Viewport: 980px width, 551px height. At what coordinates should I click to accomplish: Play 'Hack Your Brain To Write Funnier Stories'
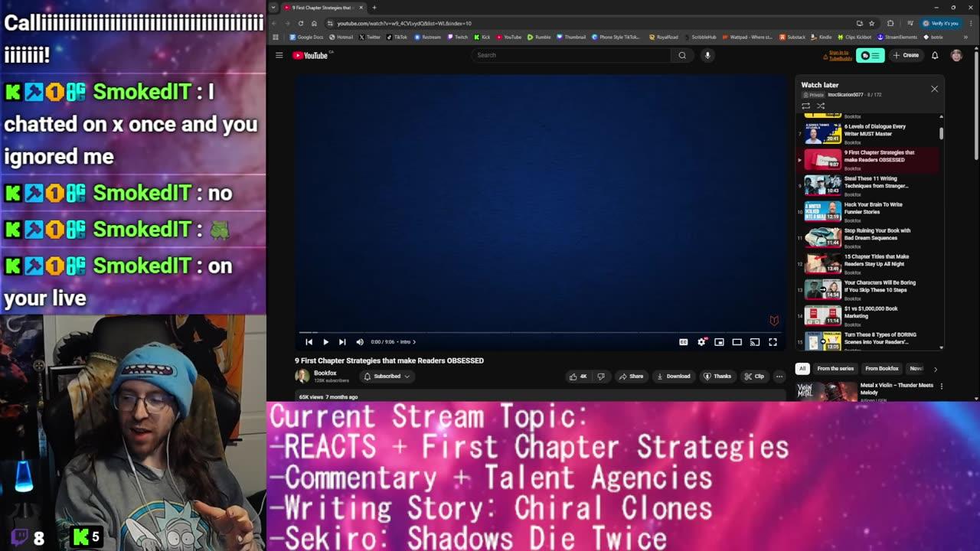click(x=868, y=211)
